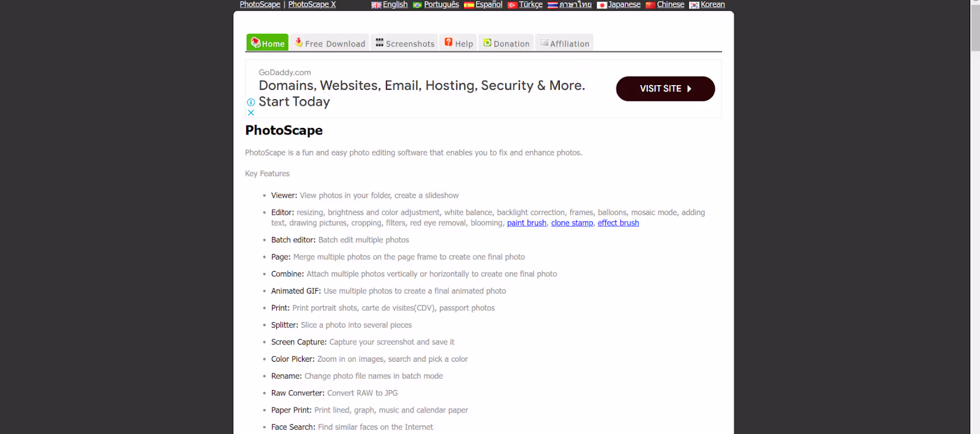Switch to the Screenshots tab

pos(404,43)
